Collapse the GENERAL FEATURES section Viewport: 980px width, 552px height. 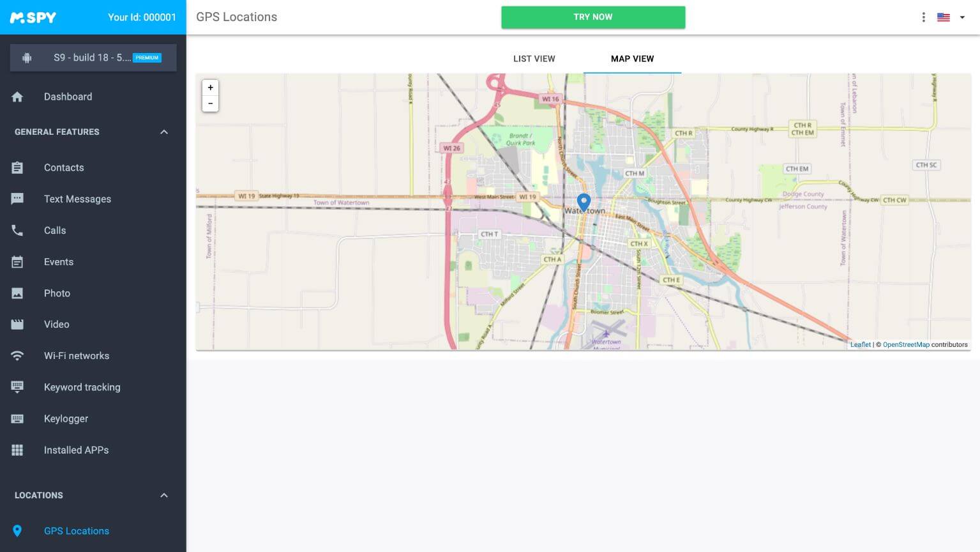click(x=164, y=132)
